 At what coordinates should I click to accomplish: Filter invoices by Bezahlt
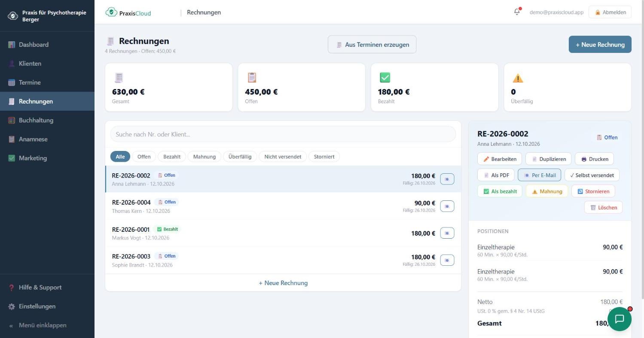click(x=172, y=157)
